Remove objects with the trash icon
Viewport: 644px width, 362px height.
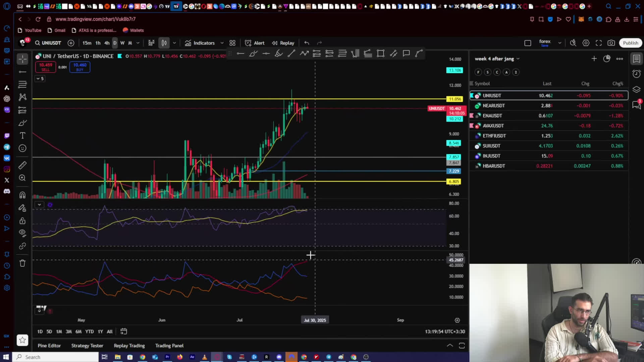point(22,263)
